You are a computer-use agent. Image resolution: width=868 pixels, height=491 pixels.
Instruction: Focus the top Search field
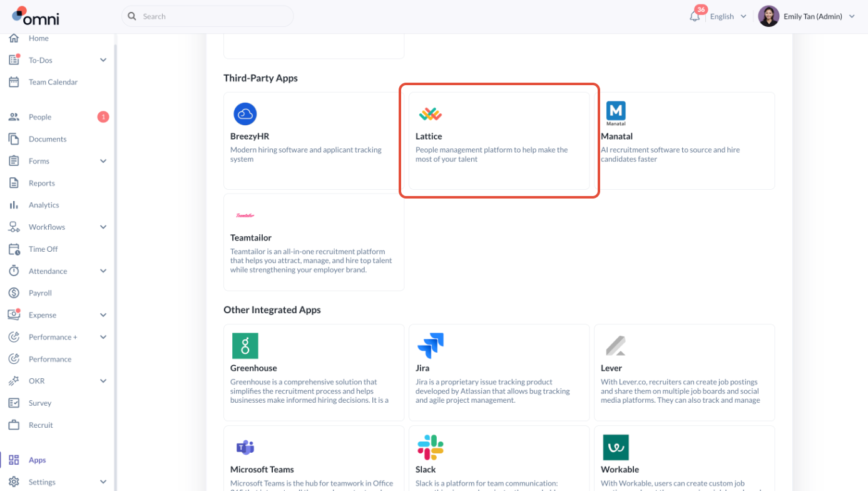click(x=207, y=16)
